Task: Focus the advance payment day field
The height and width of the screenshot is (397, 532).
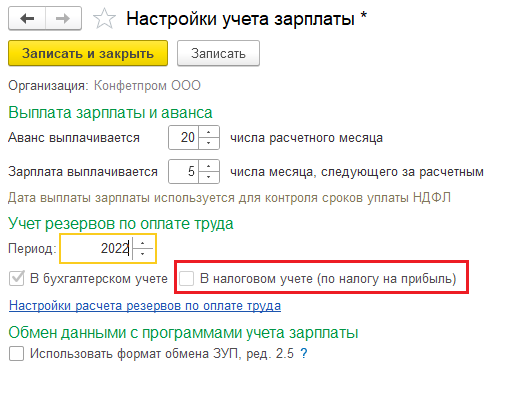Action: coord(184,138)
